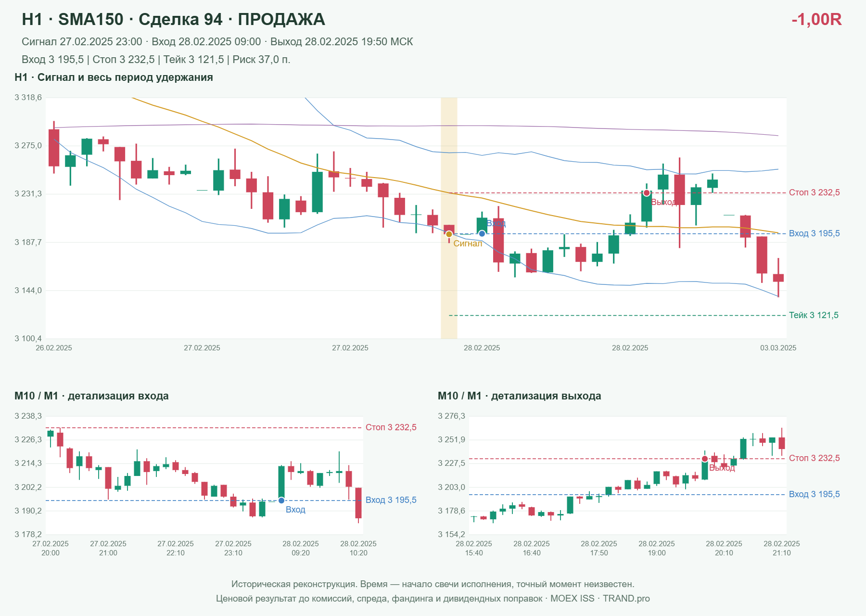Viewport: 866px width, 616px height.
Task: Click the Тейк 3 121,5 label on H1 chart
Action: [814, 315]
